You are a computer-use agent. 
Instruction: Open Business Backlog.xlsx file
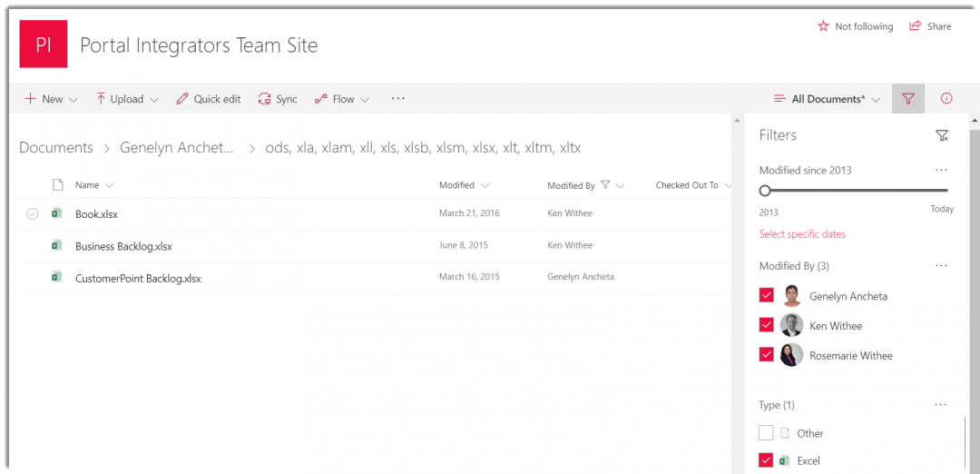pos(123,246)
